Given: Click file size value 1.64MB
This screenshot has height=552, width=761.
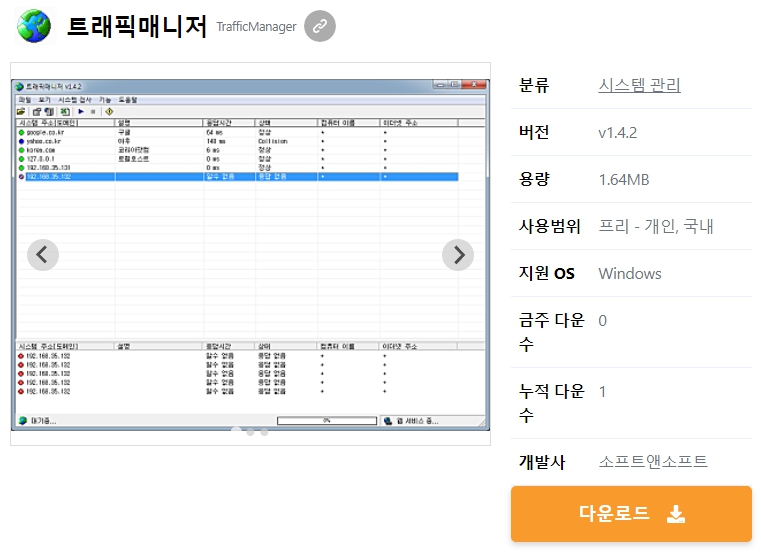Looking at the screenshot, I should click(x=624, y=180).
